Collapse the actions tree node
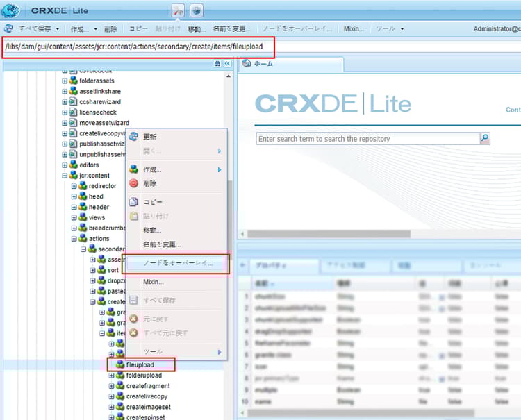 [74, 239]
